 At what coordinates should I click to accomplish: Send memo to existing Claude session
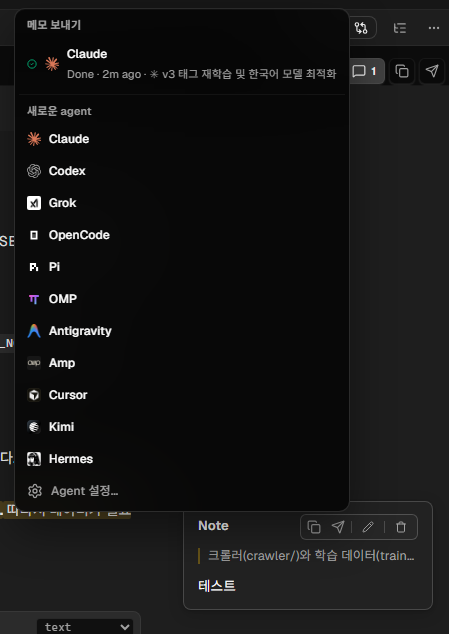pos(182,64)
